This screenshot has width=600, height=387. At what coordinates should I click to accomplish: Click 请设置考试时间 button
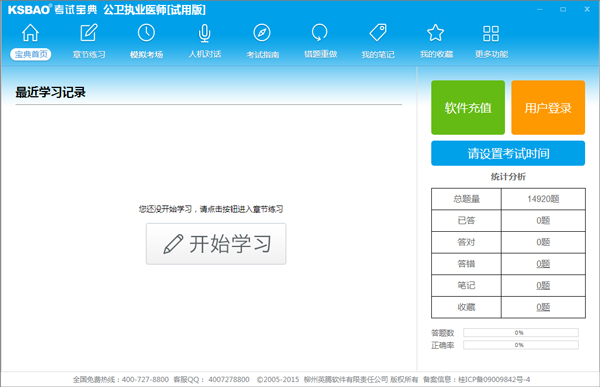508,153
